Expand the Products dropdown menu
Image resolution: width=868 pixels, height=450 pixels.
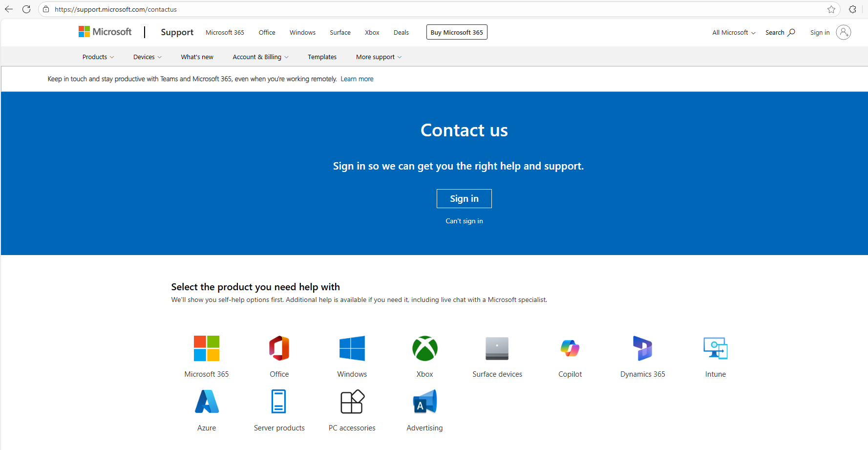pyautogui.click(x=98, y=57)
